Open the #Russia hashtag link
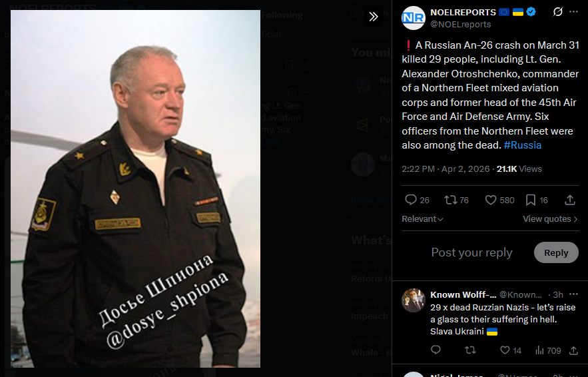Screen dimensions: 588x377 (522, 145)
